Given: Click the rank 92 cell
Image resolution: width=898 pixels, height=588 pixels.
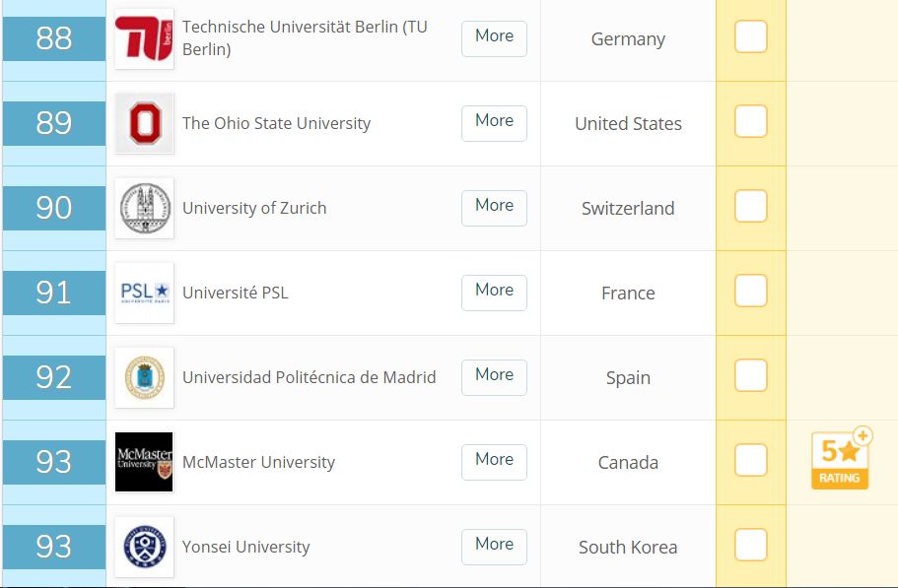Looking at the screenshot, I should pos(54,377).
